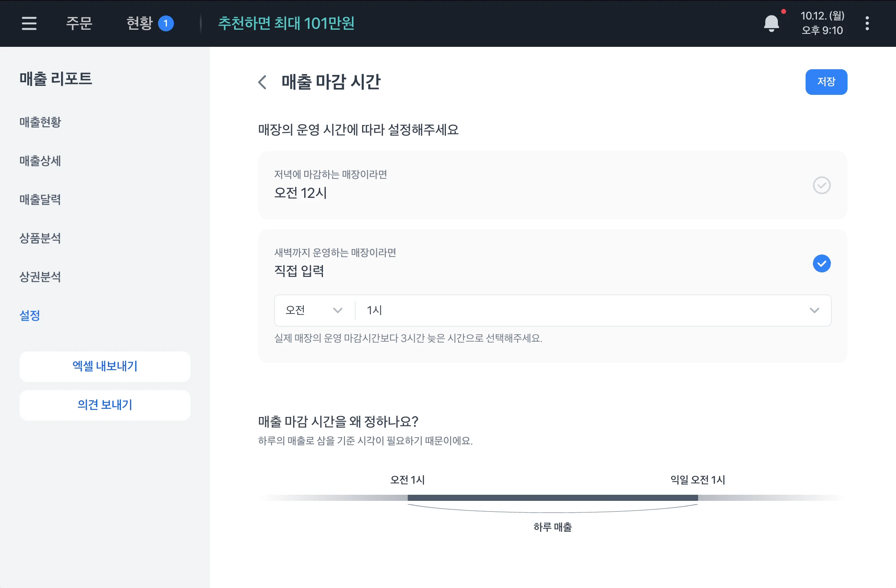Click the 추천하면 최대 101만원 promo link
The image size is (896, 588).
click(286, 23)
